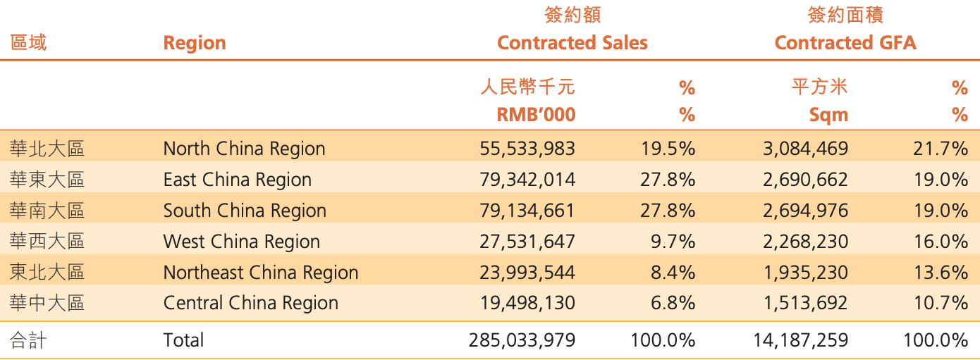Screen dimensions: 980x360
Task: Click the Contracted Sales column header
Action: tap(572, 43)
